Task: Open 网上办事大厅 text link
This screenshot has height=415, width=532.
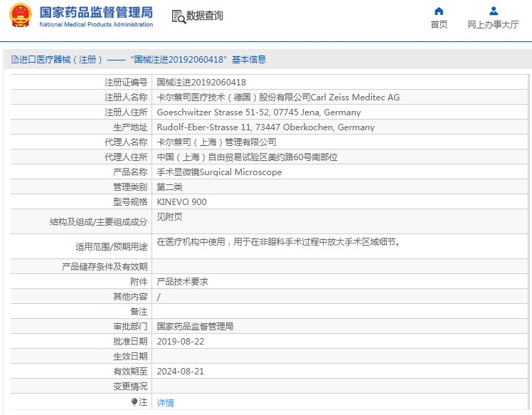Action: click(493, 24)
